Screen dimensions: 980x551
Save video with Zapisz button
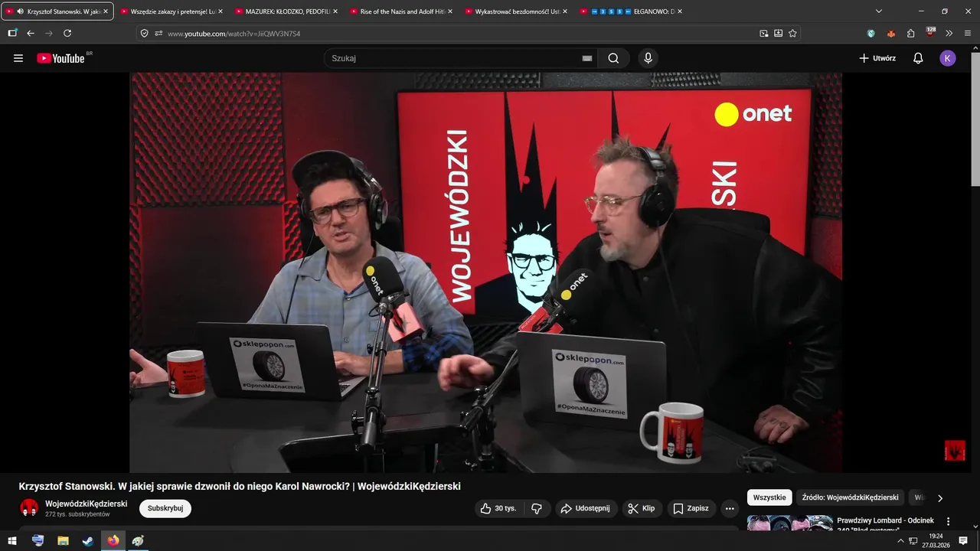pos(691,508)
